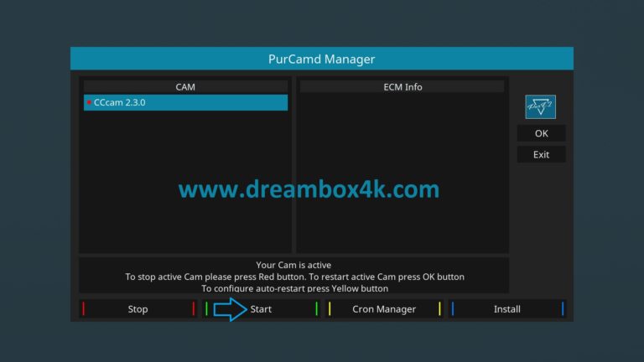644x362 pixels.
Task: Click the CAM column header
Action: click(x=185, y=87)
